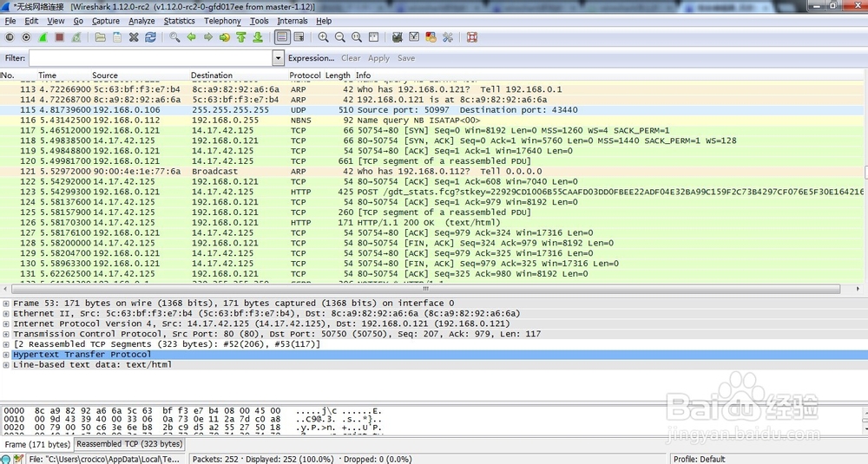Image resolution: width=868 pixels, height=464 pixels.
Task: Open the Internals menu
Action: point(293,21)
